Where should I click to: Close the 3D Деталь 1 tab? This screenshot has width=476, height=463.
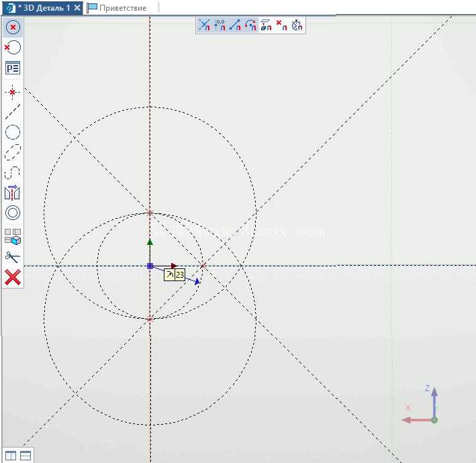[77, 7]
